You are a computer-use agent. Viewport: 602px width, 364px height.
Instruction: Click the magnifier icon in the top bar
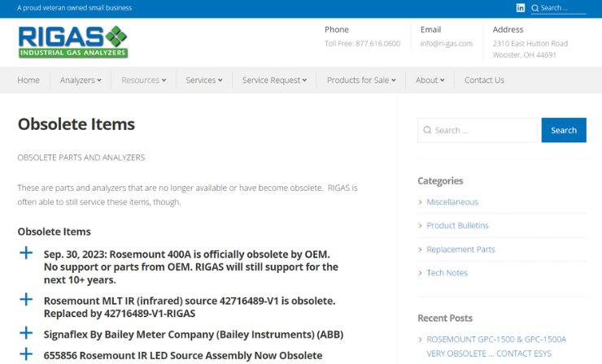point(535,8)
